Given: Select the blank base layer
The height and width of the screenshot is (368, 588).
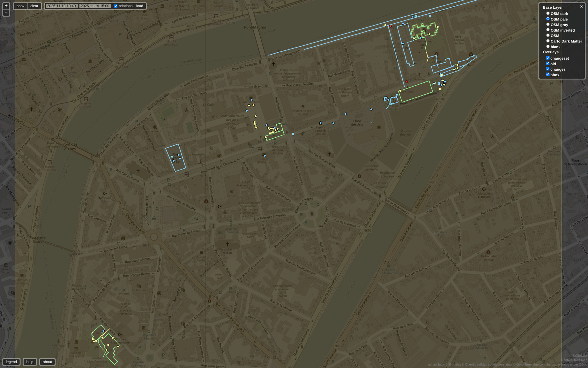Looking at the screenshot, I should [548, 47].
